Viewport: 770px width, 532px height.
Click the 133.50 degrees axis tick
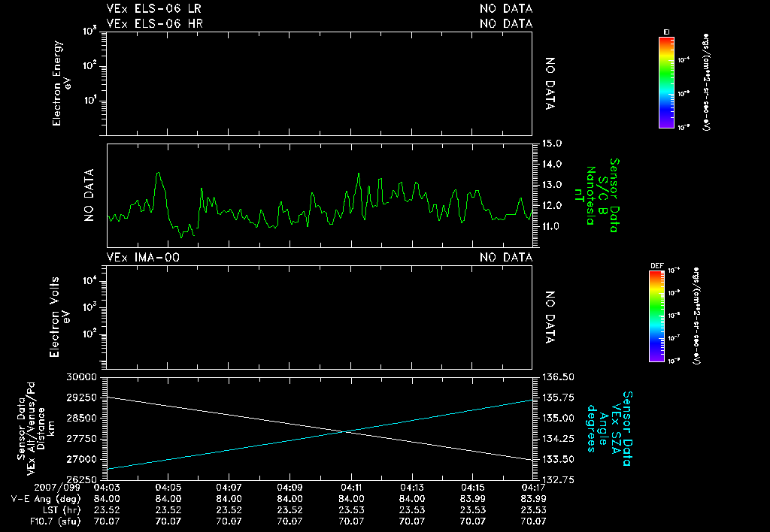click(x=558, y=459)
